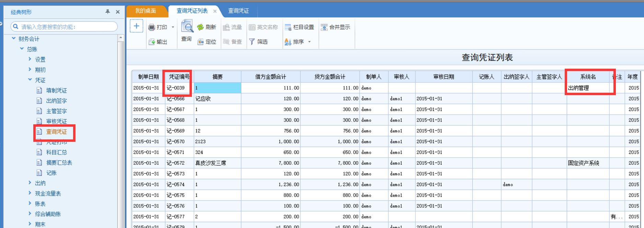This screenshot has width=644, height=228.
Task: Expand the 出纳 tree node
Action: click(30, 183)
